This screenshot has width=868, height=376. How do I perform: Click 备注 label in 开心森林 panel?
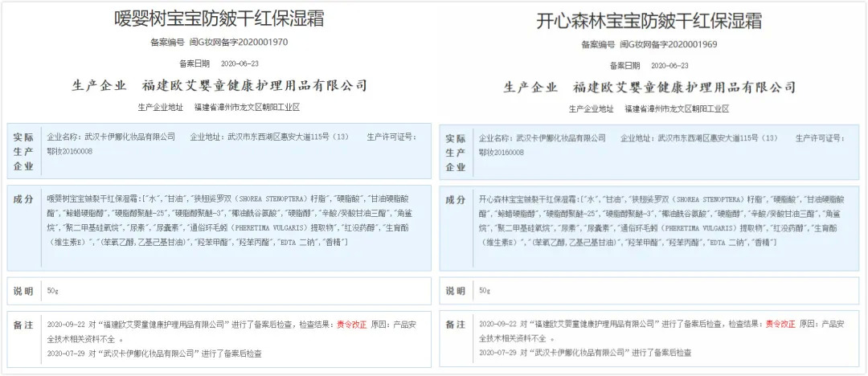[456, 325]
